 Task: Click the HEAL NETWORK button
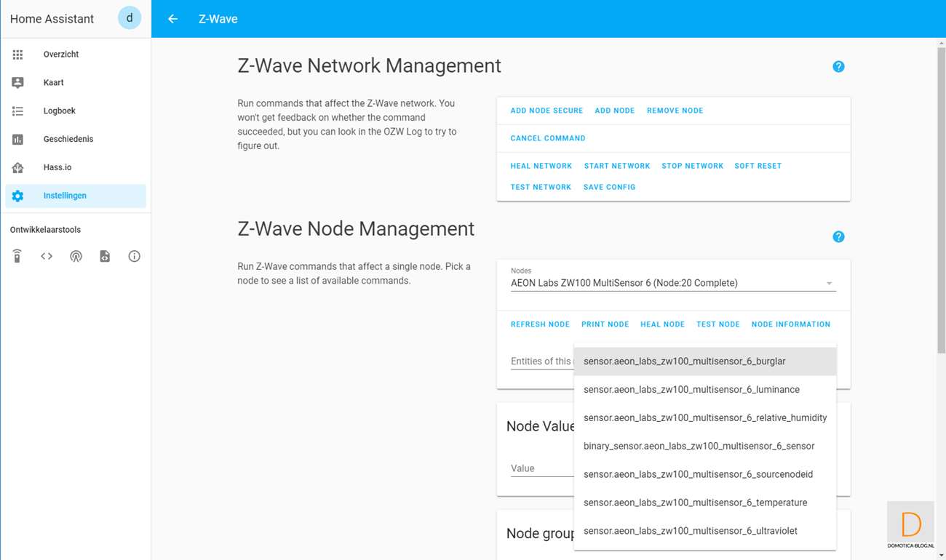point(541,166)
